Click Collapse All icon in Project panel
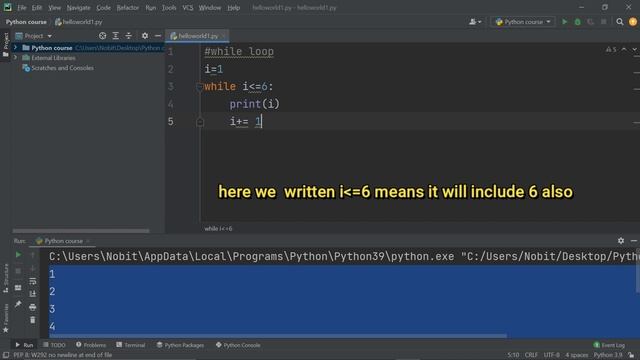Image resolution: width=640 pixels, height=360 pixels. coord(129,36)
